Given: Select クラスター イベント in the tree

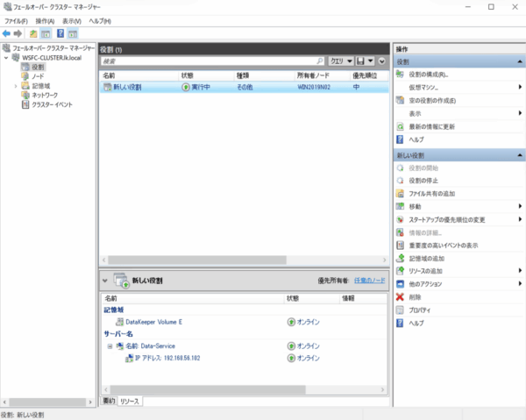Looking at the screenshot, I should coord(52,104).
